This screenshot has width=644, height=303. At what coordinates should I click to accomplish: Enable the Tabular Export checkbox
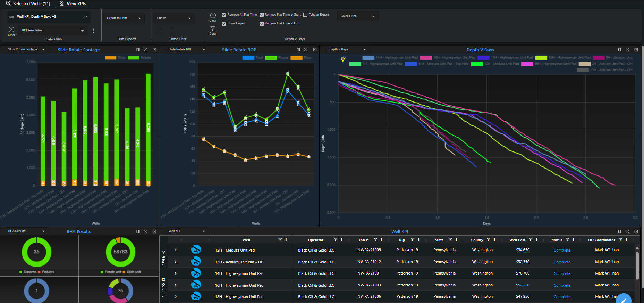(x=305, y=15)
